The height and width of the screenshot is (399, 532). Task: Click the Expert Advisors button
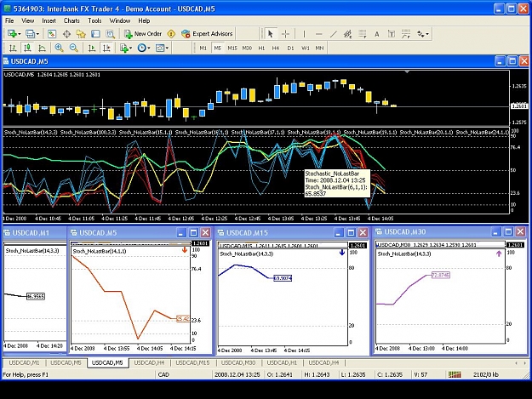(207, 33)
